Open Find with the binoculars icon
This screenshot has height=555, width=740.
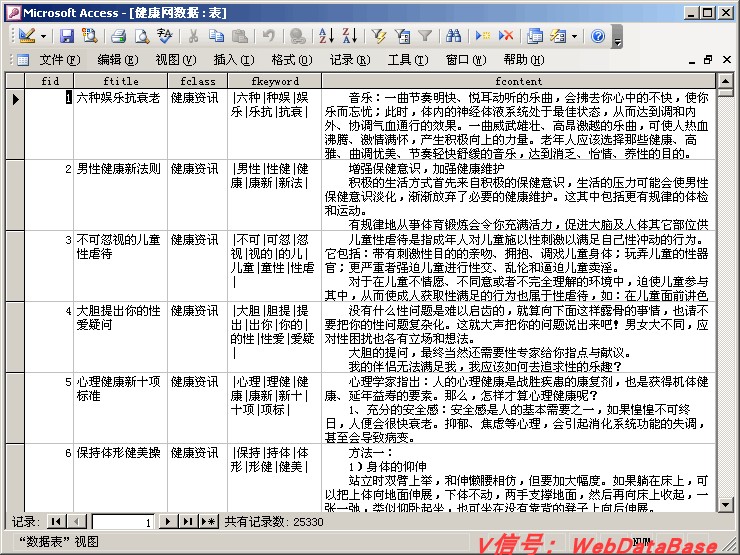click(454, 36)
